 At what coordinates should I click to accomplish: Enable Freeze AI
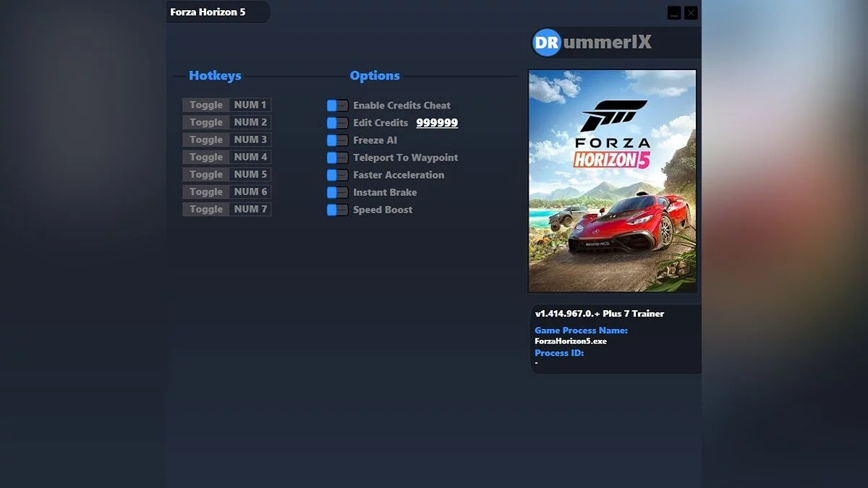(x=337, y=140)
